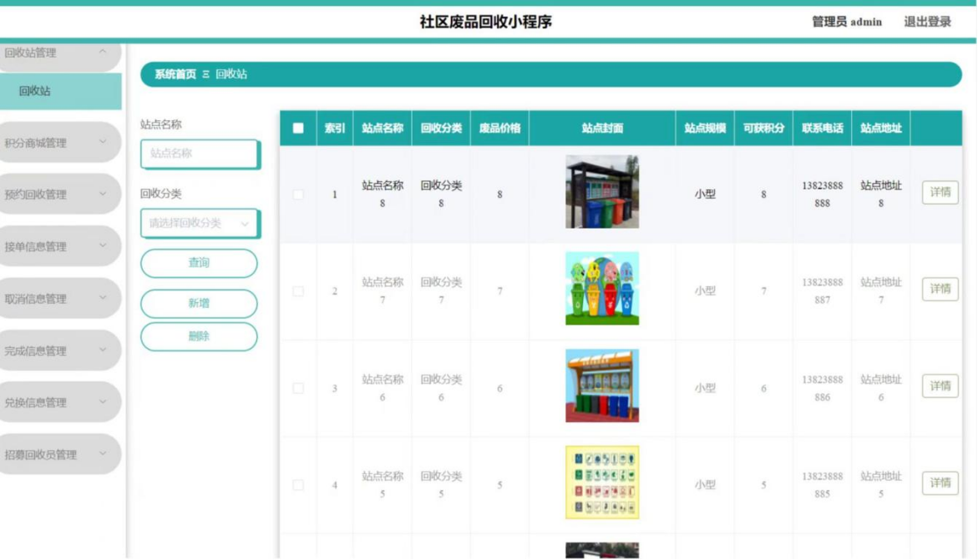Viewport: 978px width, 560px height.
Task: Click the 删除 delete button
Action: tap(199, 336)
